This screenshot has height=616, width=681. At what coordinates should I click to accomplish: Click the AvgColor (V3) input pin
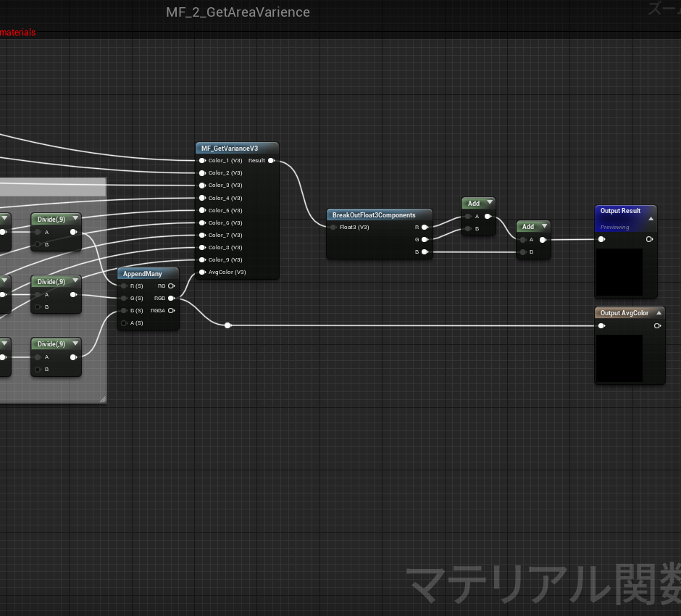(202, 272)
